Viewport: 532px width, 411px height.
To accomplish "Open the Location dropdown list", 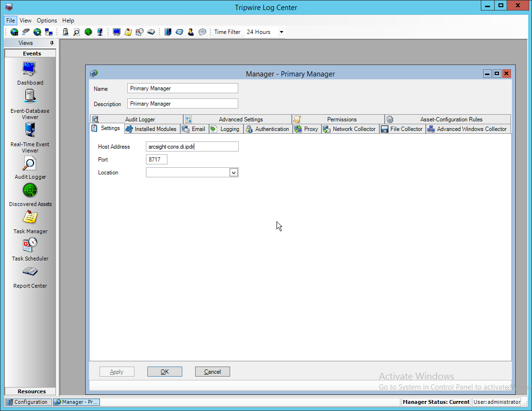I will coord(233,173).
